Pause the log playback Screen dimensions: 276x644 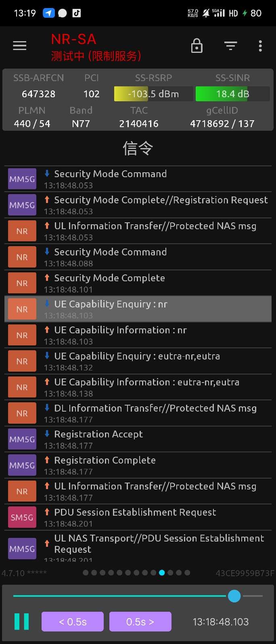(x=22, y=621)
